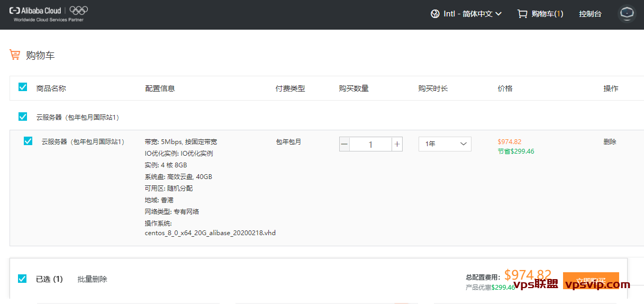Open 控制台 console from the header

click(x=590, y=14)
